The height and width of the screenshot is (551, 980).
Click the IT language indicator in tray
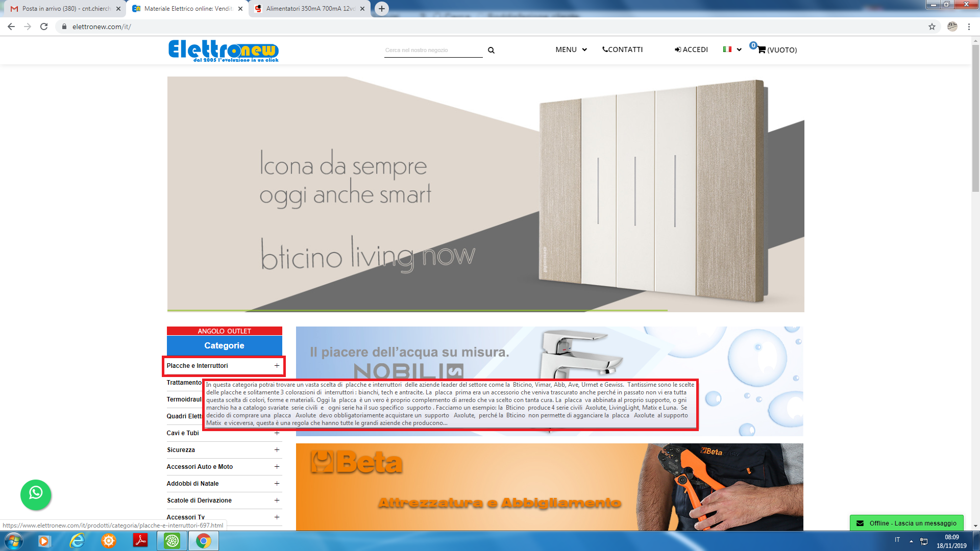[x=897, y=540]
